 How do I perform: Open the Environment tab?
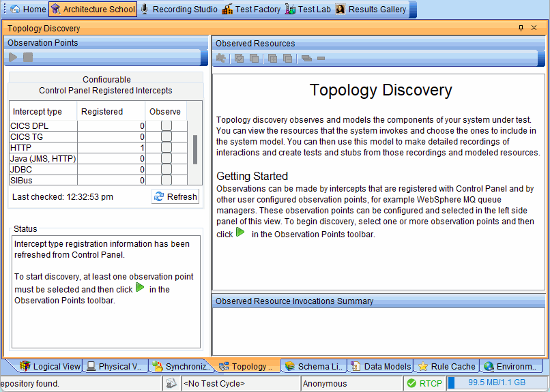click(510, 366)
